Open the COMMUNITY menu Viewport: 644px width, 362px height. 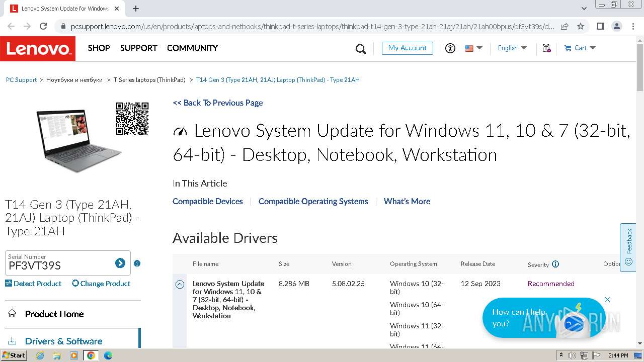tap(192, 48)
